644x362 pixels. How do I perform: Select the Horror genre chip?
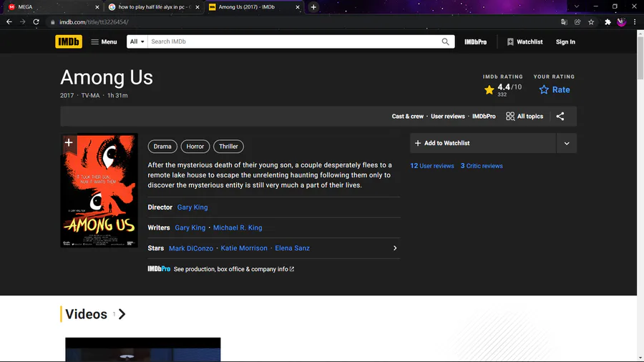coord(195,147)
